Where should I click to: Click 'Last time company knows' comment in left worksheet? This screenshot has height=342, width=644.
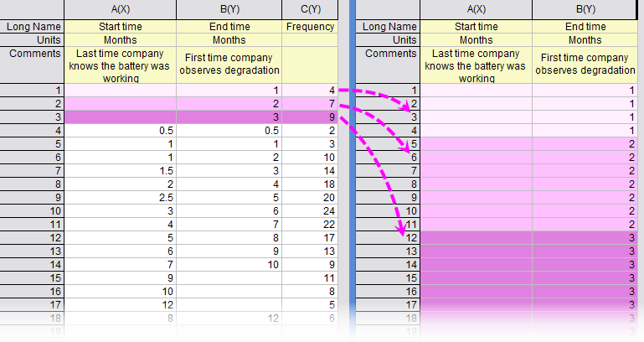[120, 65]
